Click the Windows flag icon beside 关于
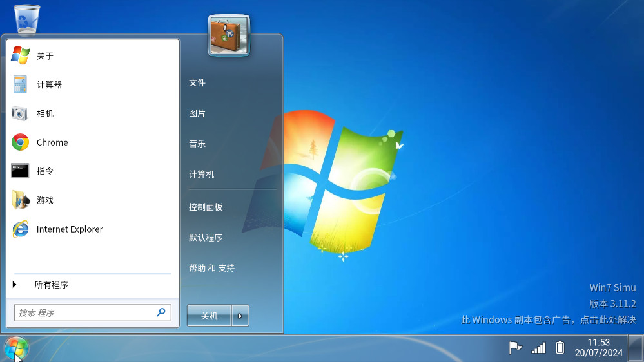The width and height of the screenshot is (644, 362). click(x=21, y=56)
